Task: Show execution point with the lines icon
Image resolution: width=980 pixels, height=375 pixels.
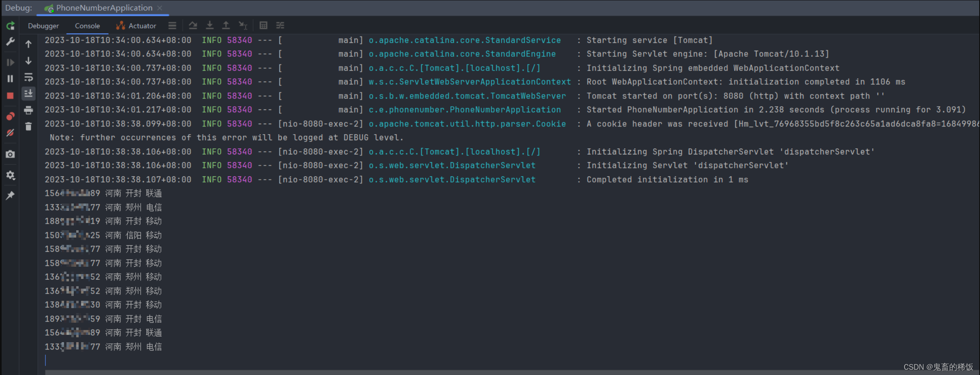Action: [x=172, y=26]
